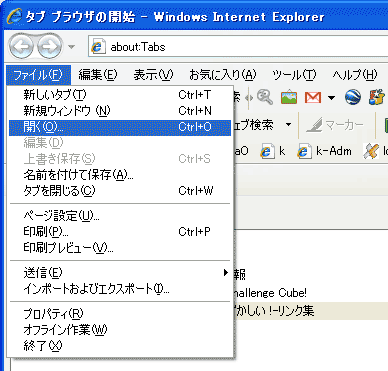Choose 新しいタブ(T) from the File menu
Viewport: 388px width, 371px height.
[x=120, y=95]
